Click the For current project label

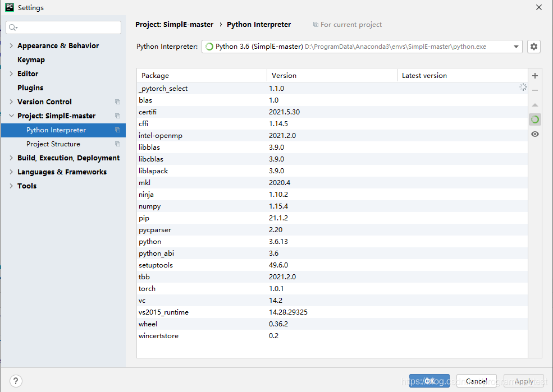(x=348, y=25)
